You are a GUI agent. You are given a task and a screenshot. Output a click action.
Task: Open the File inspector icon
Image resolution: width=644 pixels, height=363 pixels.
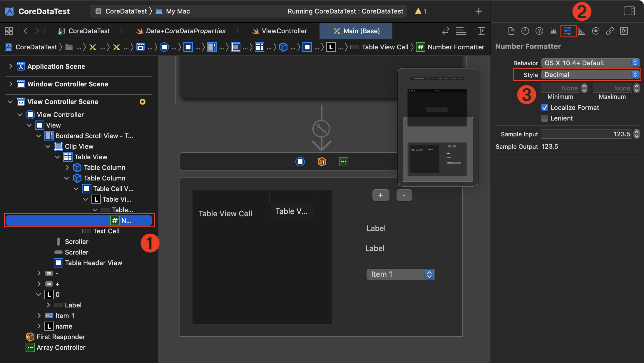[511, 31]
